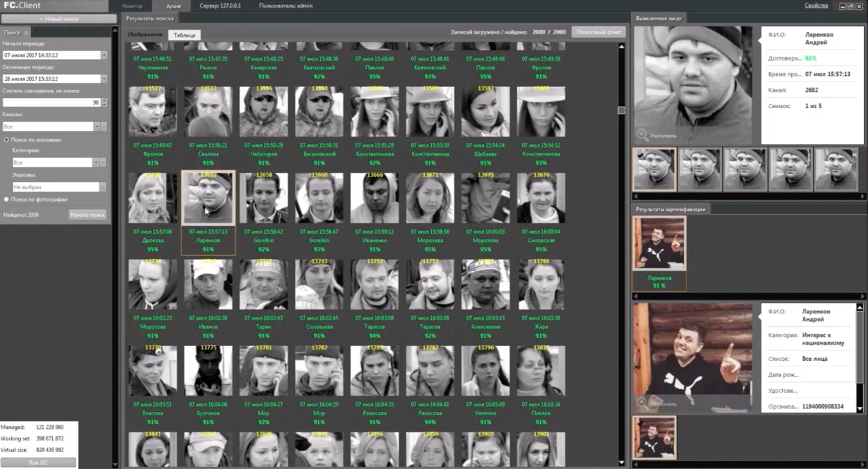
Task: Switch to the Таблица tab
Action: point(184,35)
